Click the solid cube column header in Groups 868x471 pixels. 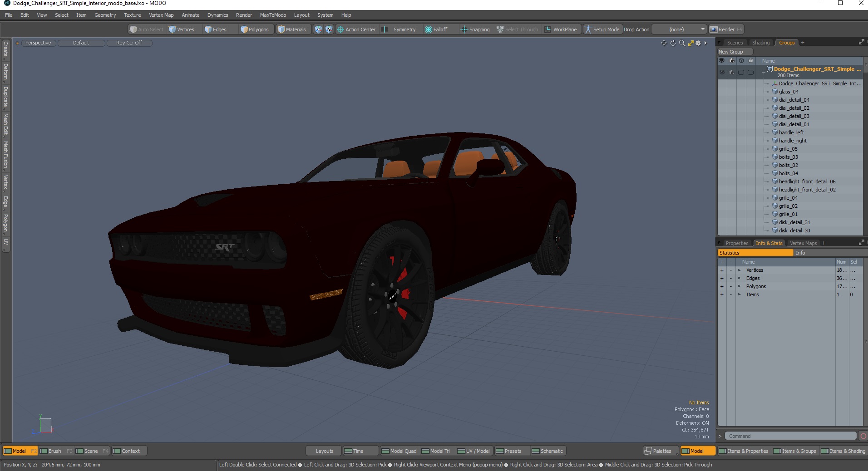pyautogui.click(x=751, y=61)
